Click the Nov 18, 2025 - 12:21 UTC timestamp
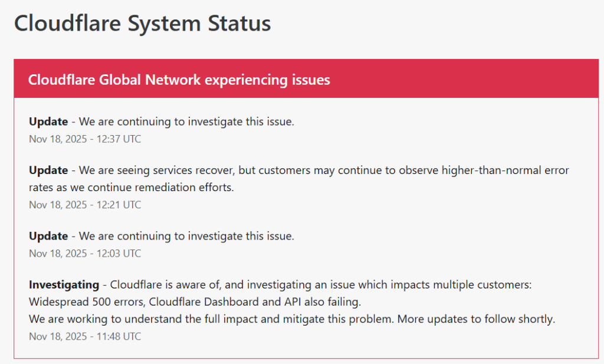Viewport: 604px width, 364px height. point(85,205)
